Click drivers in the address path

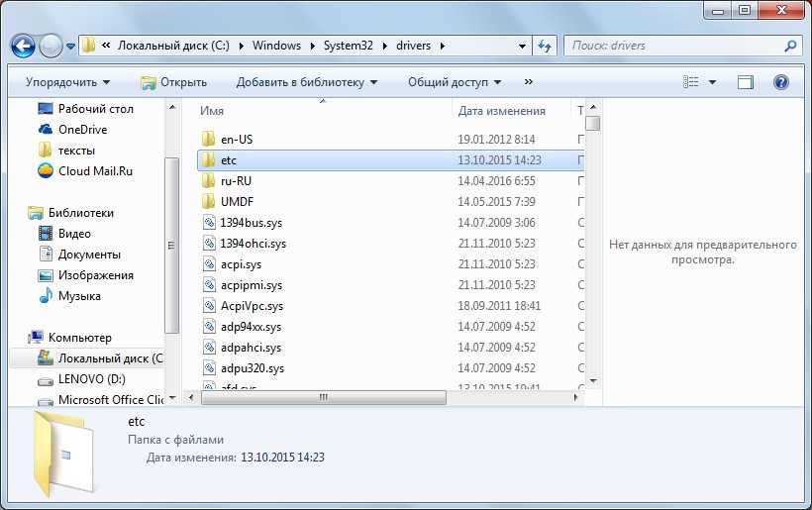point(413,46)
